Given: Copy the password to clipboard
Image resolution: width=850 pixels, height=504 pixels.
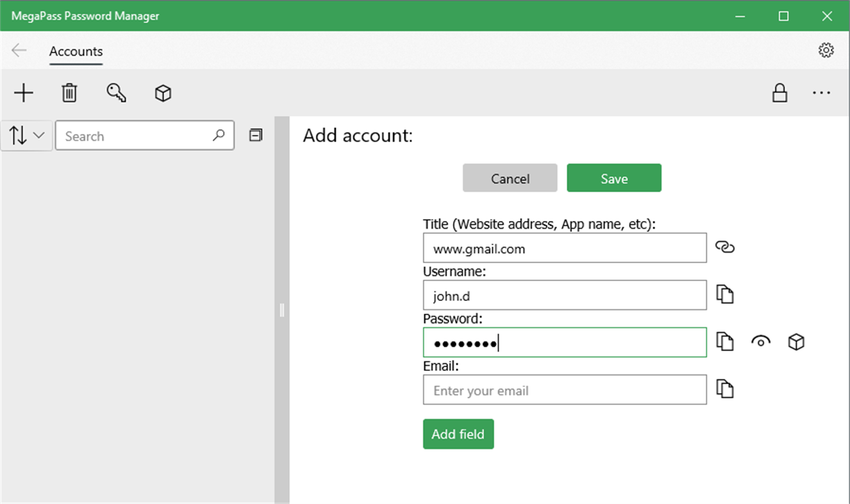Looking at the screenshot, I should (725, 342).
